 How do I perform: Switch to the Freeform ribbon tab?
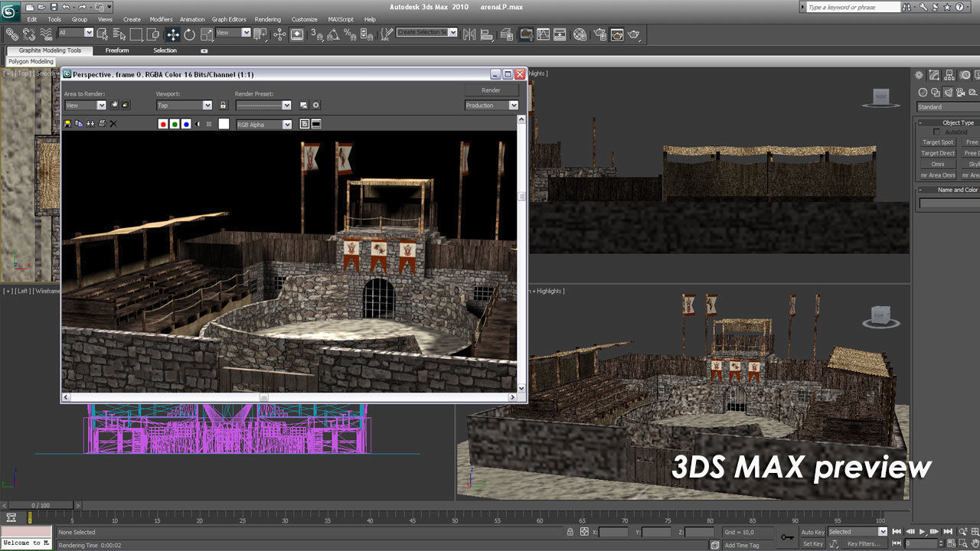[117, 51]
